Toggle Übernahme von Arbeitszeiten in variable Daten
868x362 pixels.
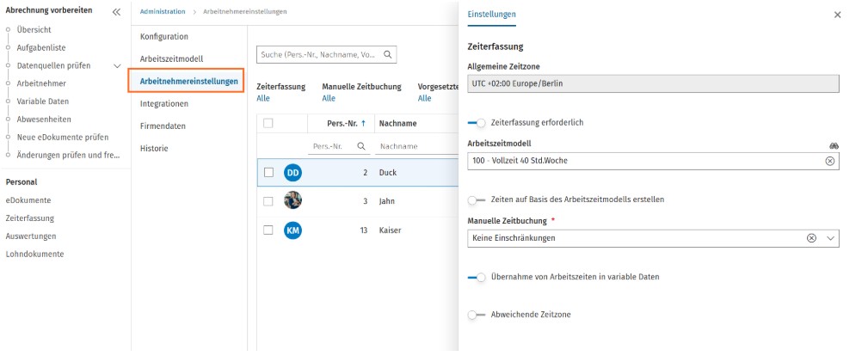[477, 277]
